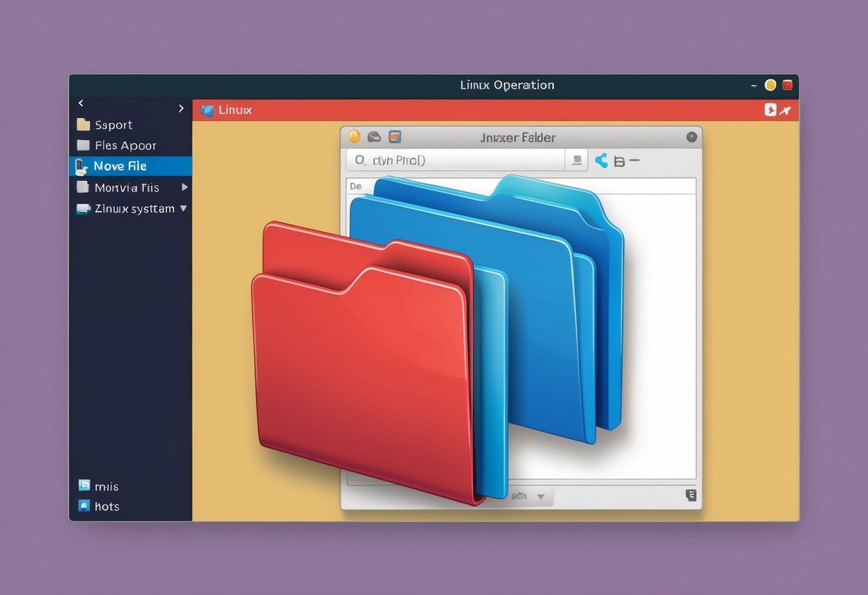Click the back chevron at sidebar top left

click(x=80, y=102)
